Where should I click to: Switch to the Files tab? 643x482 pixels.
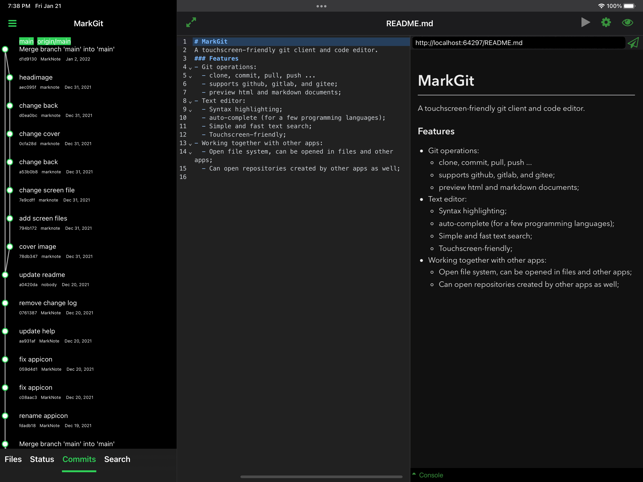click(x=13, y=459)
